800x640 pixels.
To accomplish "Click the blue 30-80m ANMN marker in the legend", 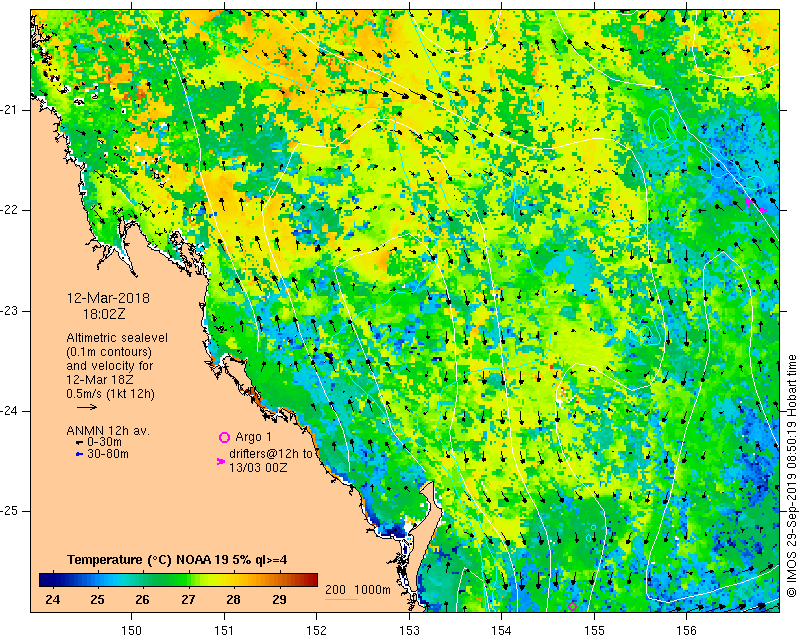I will point(79,454).
